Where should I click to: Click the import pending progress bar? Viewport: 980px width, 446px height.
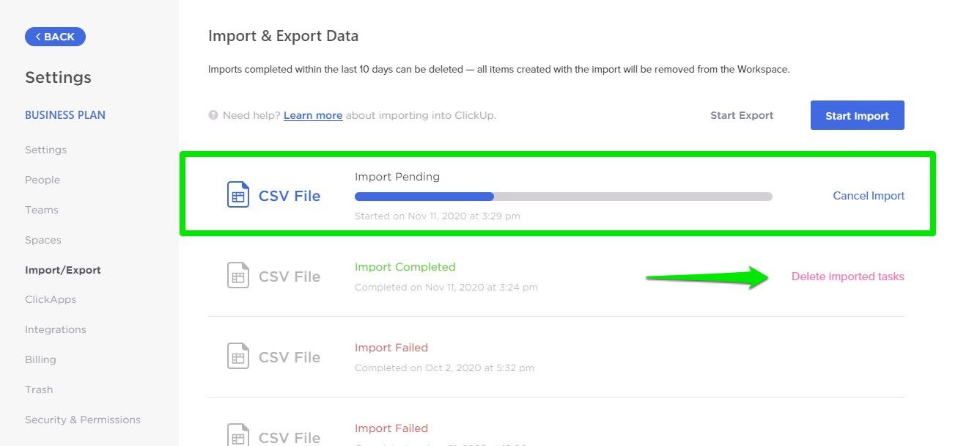563,197
